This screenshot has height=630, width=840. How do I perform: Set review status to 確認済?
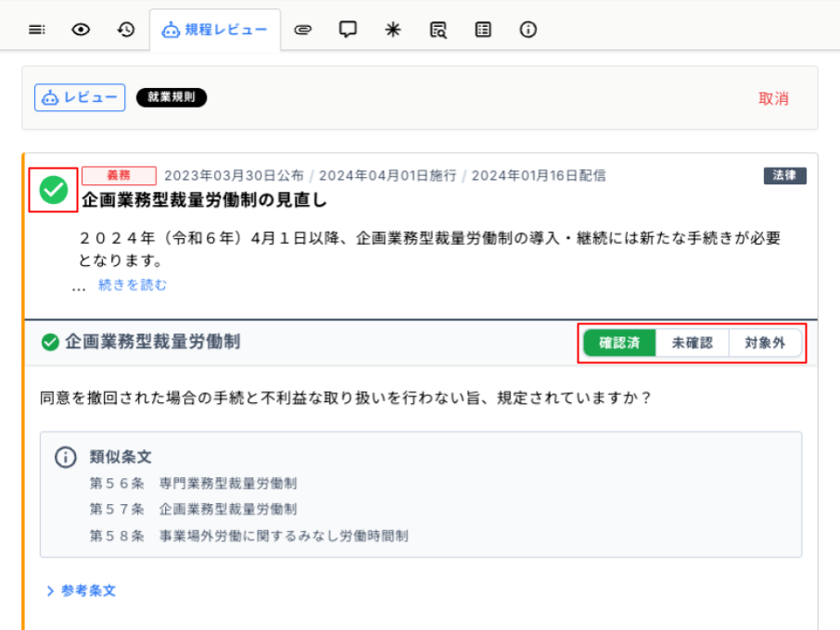click(x=618, y=343)
